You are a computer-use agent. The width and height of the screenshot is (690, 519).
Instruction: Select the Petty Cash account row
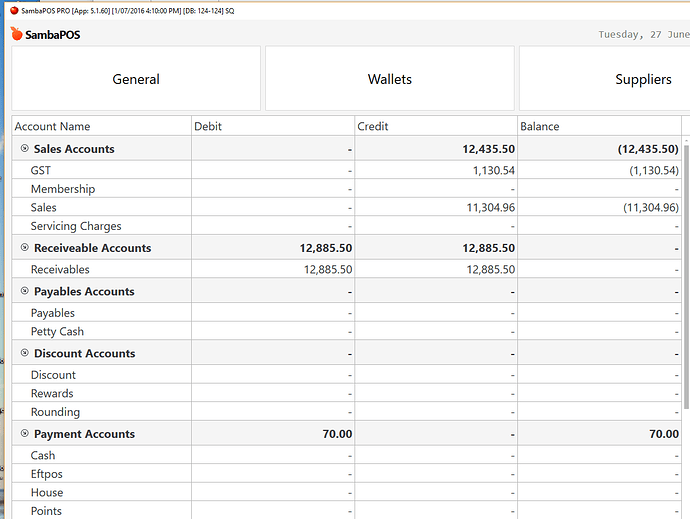[346, 331]
